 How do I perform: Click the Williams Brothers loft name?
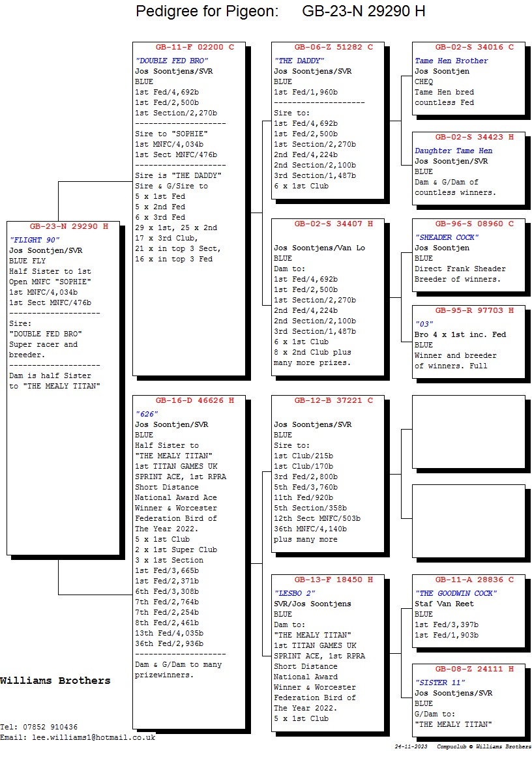coord(55,681)
